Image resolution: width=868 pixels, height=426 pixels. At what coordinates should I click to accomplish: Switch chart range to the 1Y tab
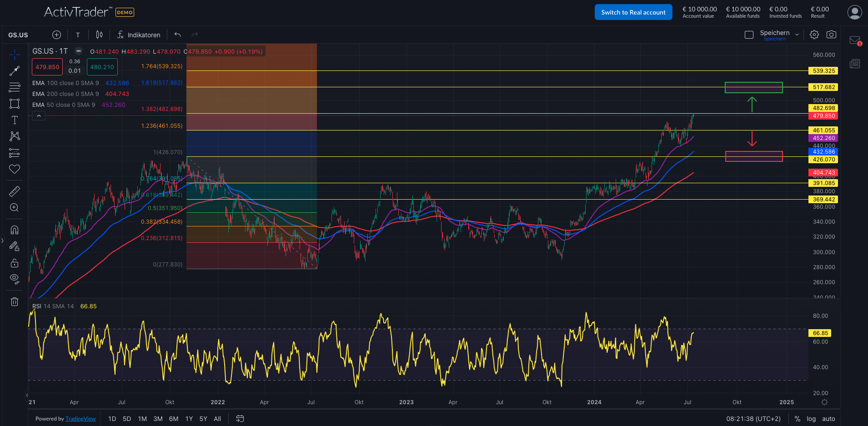(189, 418)
